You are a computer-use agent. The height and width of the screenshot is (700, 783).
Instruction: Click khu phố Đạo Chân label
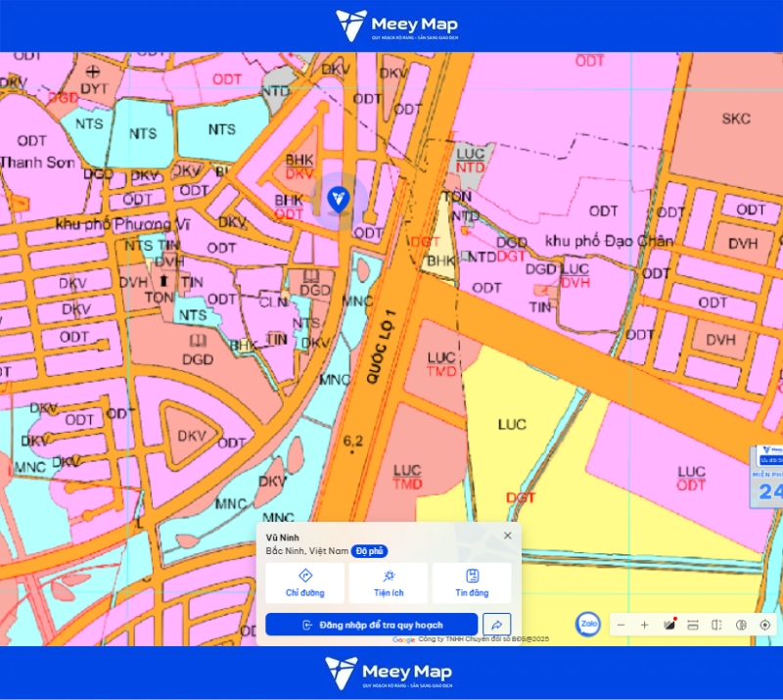point(609,241)
